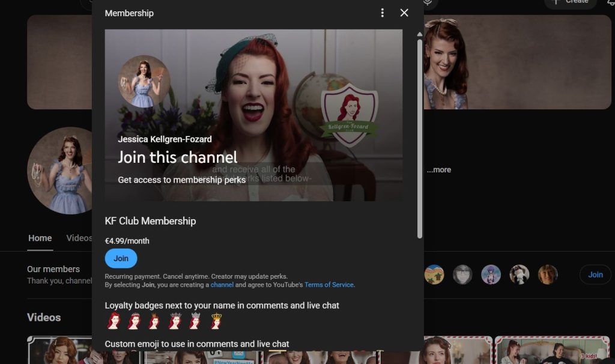Click the first loyalty badge icon
Screen dimensions: 615x364
114,321
